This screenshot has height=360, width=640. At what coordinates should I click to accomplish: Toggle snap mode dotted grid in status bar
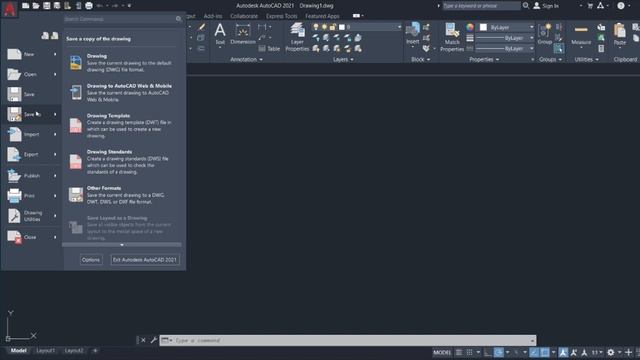[x=469, y=352]
